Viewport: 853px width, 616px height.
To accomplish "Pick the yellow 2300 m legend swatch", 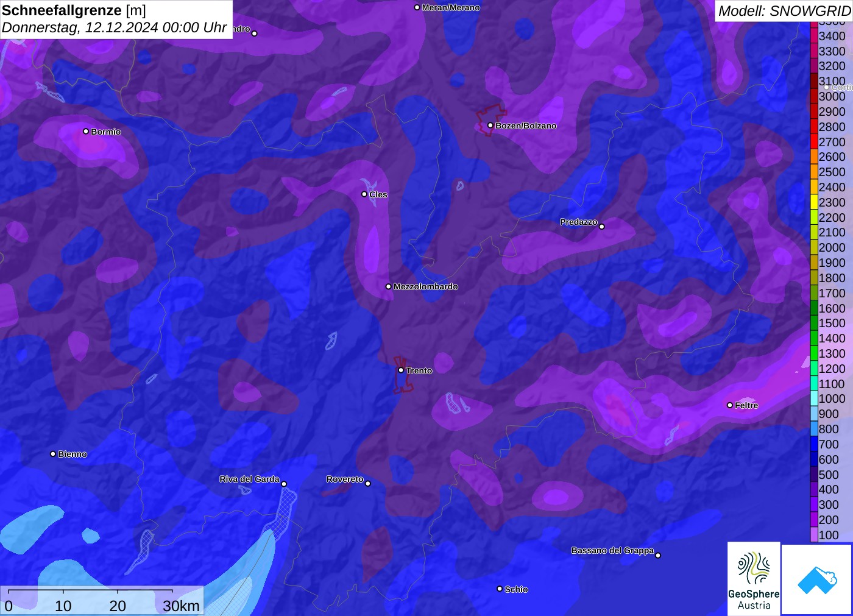I will pyautogui.click(x=813, y=202).
